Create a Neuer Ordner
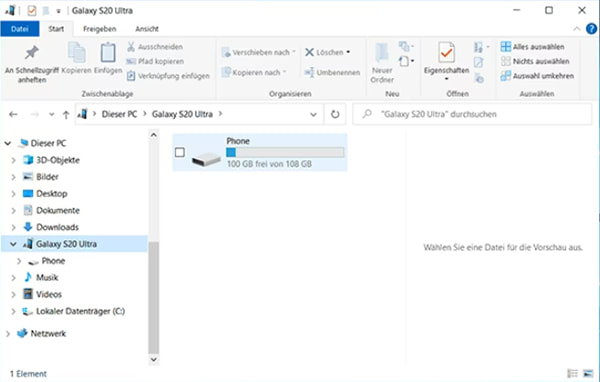Screen dimensions: 600x382 tap(382, 63)
